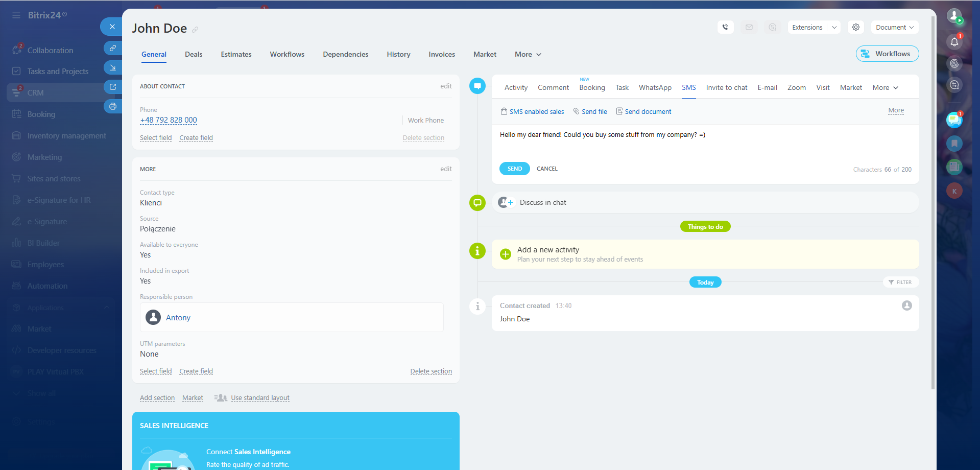Open the timeline FILTER control

(900, 282)
